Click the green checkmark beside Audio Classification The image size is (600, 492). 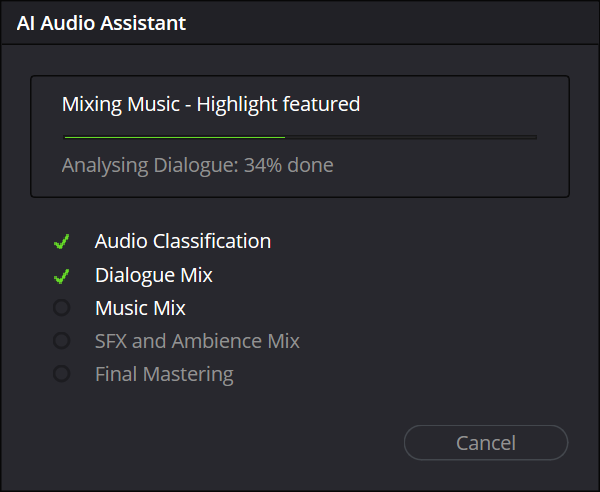[62, 241]
